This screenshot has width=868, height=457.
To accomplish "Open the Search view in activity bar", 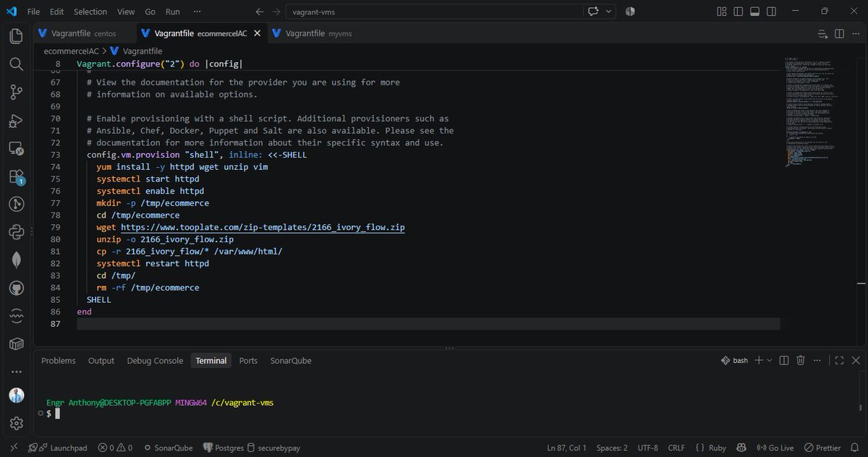I will tap(16, 64).
